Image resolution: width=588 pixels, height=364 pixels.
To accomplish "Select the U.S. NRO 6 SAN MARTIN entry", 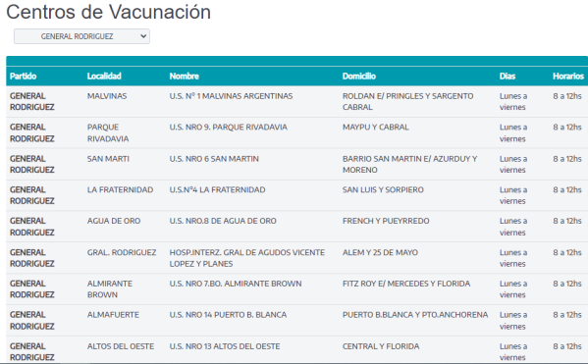I will coord(214,159).
